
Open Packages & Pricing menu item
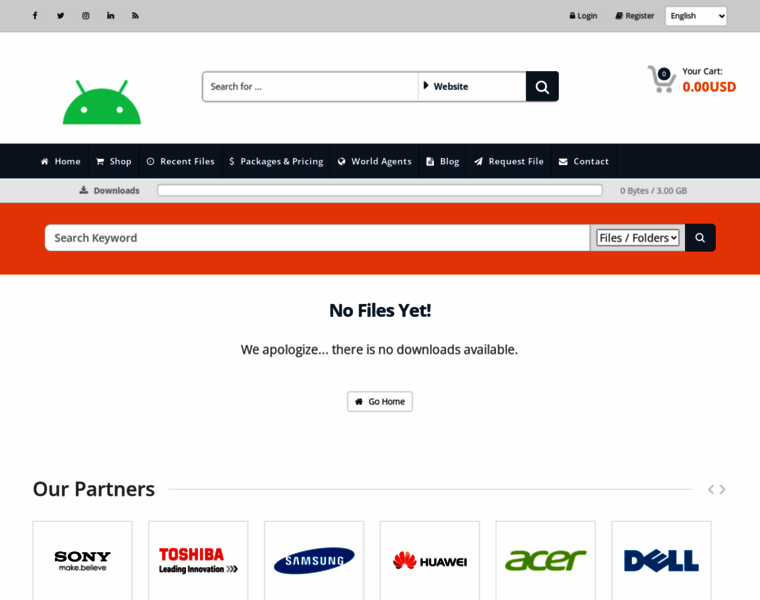point(276,161)
